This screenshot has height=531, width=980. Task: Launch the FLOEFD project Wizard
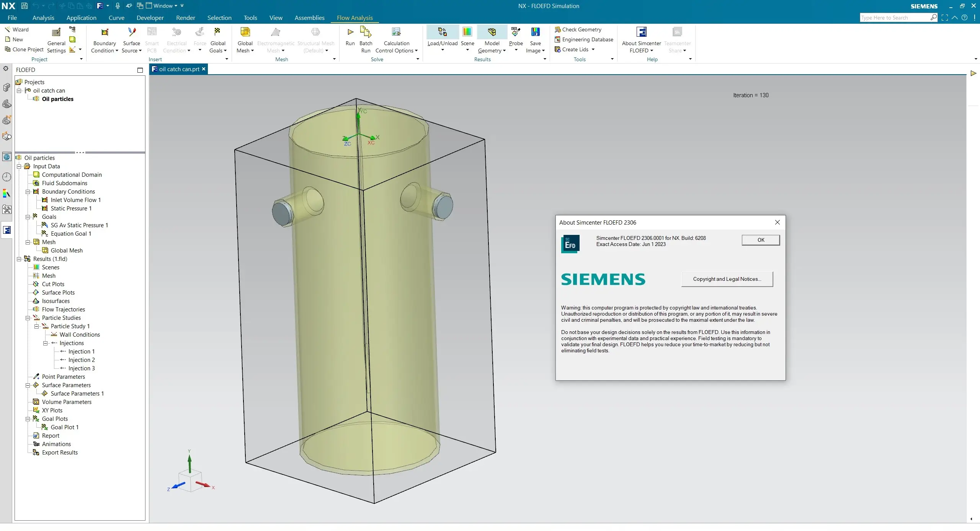[x=16, y=29]
